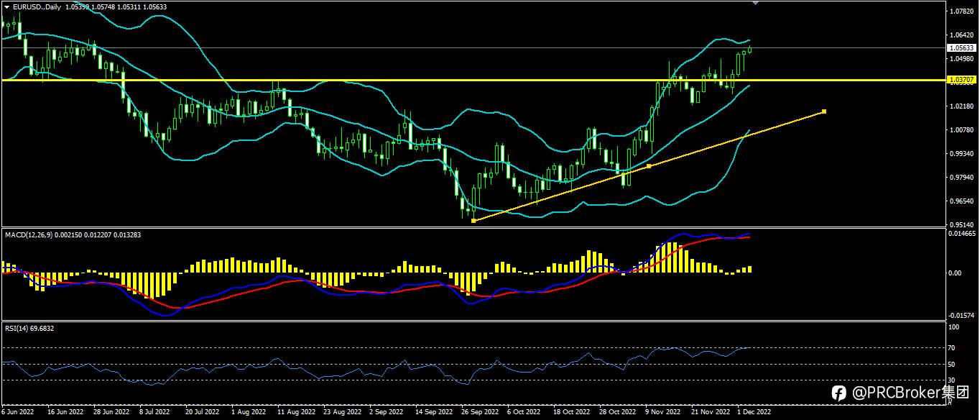Click the 23 Aug 2022 date label
This screenshot has width=980, height=420.
[343, 413]
